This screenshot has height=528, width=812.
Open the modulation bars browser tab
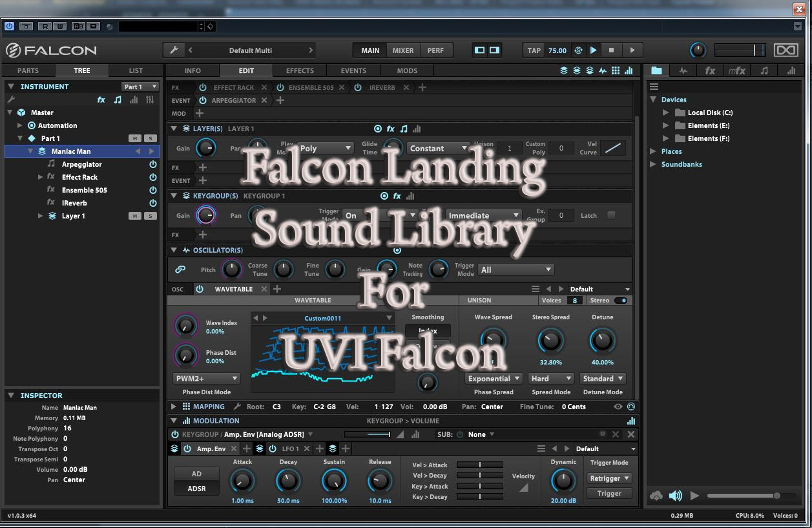791,70
